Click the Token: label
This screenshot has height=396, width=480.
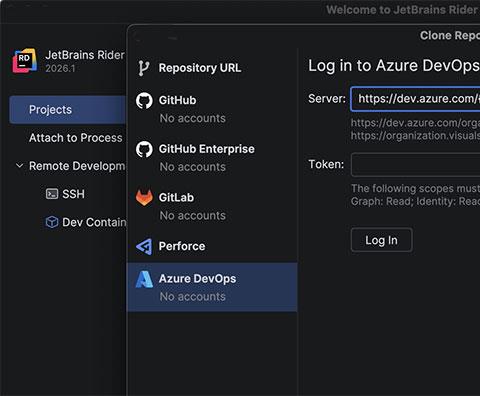326,164
